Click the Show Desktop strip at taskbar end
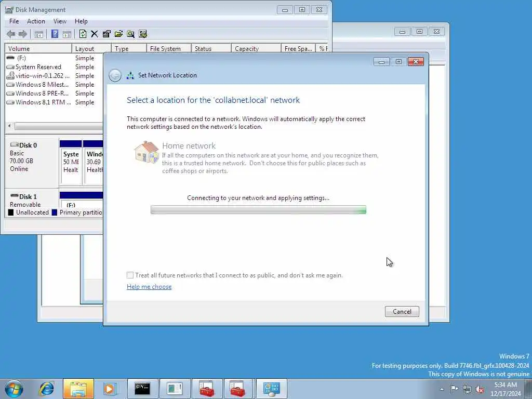 [528, 389]
